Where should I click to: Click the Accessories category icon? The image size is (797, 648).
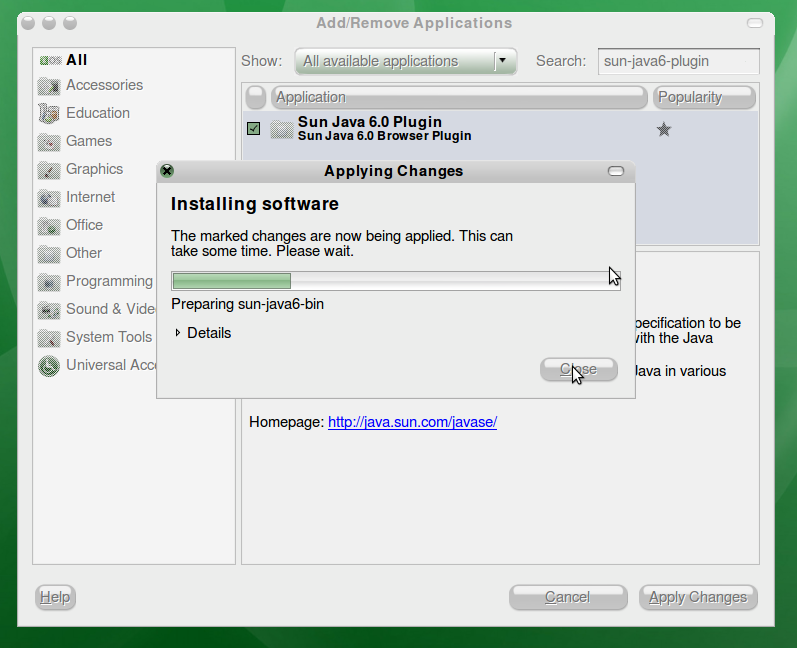tap(49, 85)
